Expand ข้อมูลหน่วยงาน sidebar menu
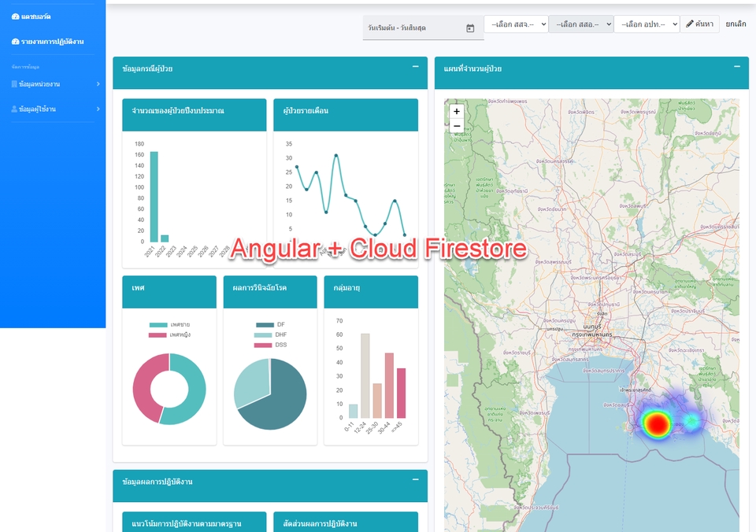This screenshot has height=532, width=756. 55,84
